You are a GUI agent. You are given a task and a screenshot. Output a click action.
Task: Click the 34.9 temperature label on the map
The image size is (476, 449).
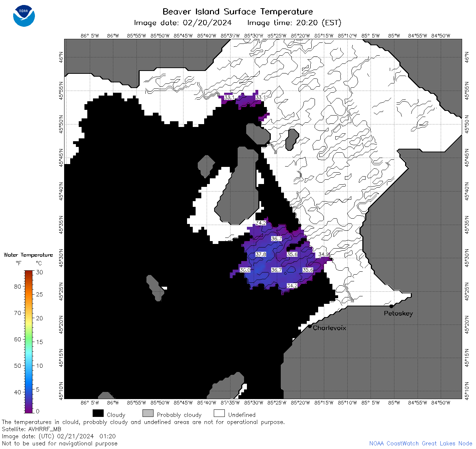[324, 254]
